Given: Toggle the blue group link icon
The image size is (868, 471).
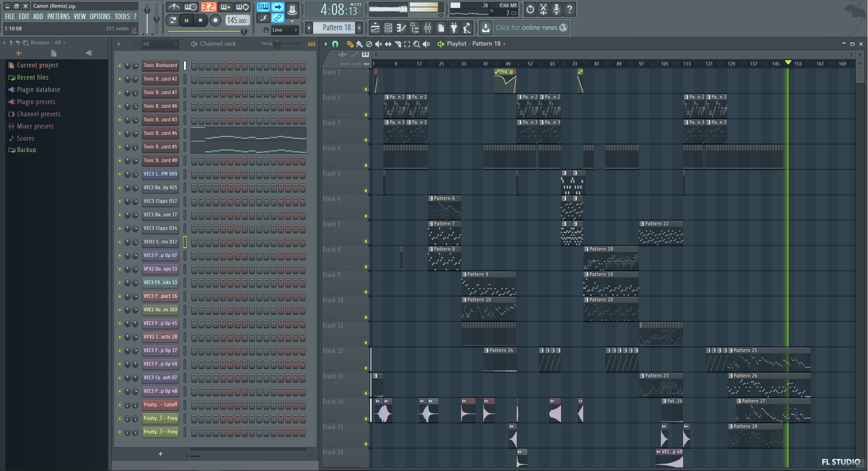Looking at the screenshot, I should (x=278, y=18).
